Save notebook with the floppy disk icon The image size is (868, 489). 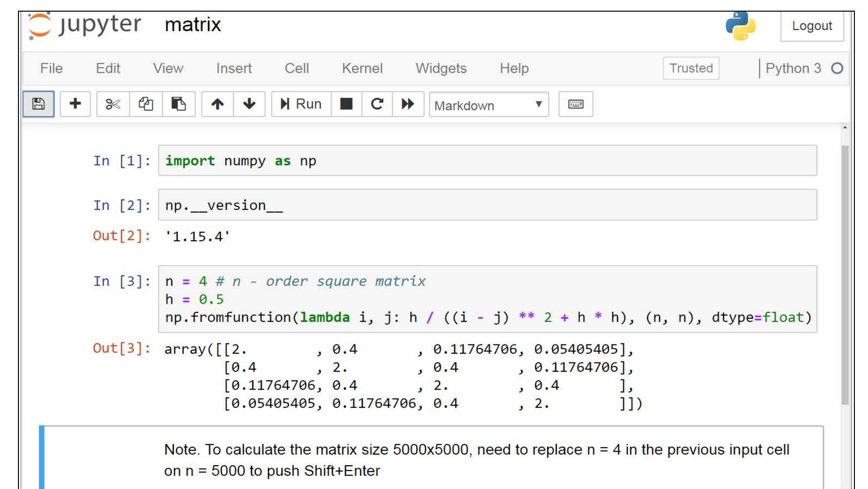tap(38, 104)
